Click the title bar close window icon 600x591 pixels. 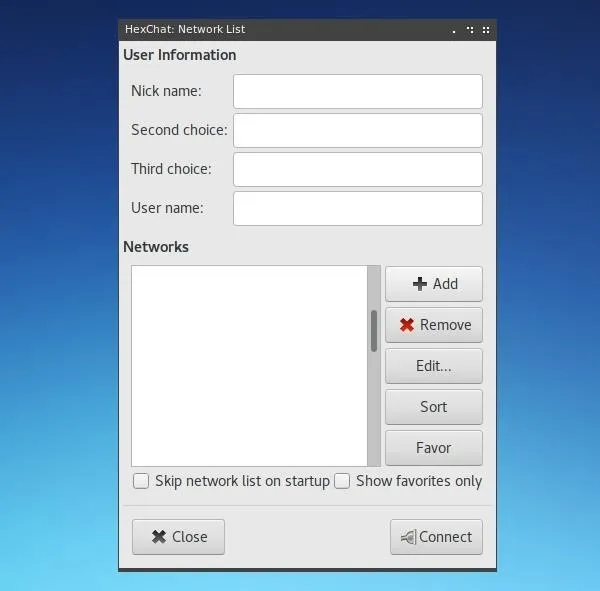[x=486, y=30]
